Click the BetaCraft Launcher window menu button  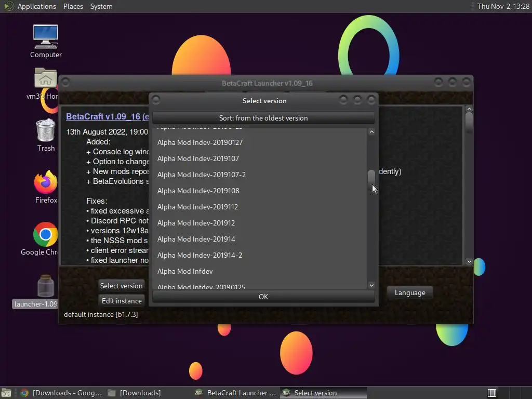pos(65,82)
